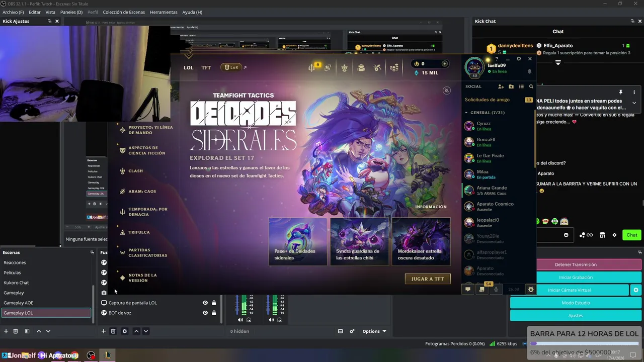Launch the LoR button
This screenshot has width=644, height=362.
point(231,67)
